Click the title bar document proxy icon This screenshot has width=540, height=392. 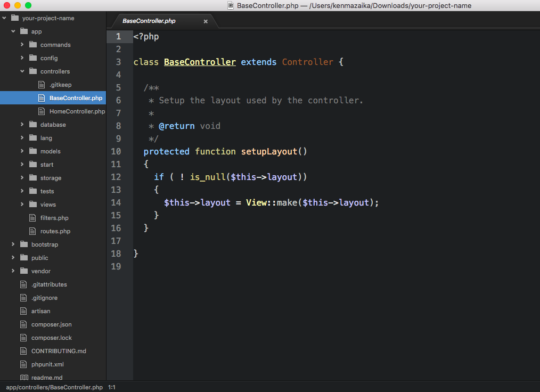(x=231, y=5)
